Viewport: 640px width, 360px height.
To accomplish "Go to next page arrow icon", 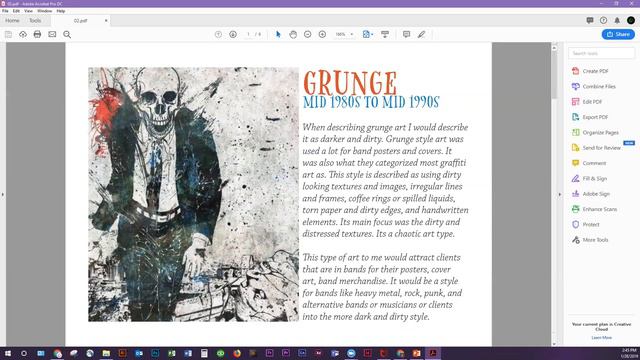I will [x=233, y=34].
